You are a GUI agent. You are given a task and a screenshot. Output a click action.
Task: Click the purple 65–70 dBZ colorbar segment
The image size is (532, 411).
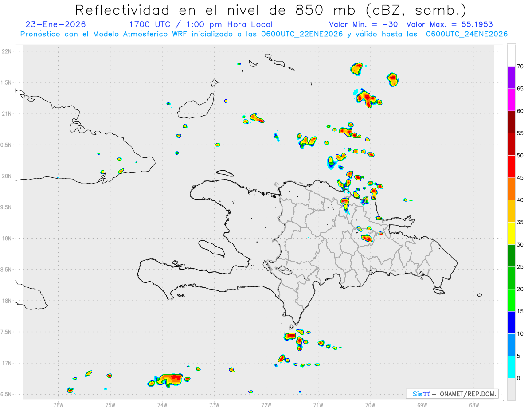[511, 78]
